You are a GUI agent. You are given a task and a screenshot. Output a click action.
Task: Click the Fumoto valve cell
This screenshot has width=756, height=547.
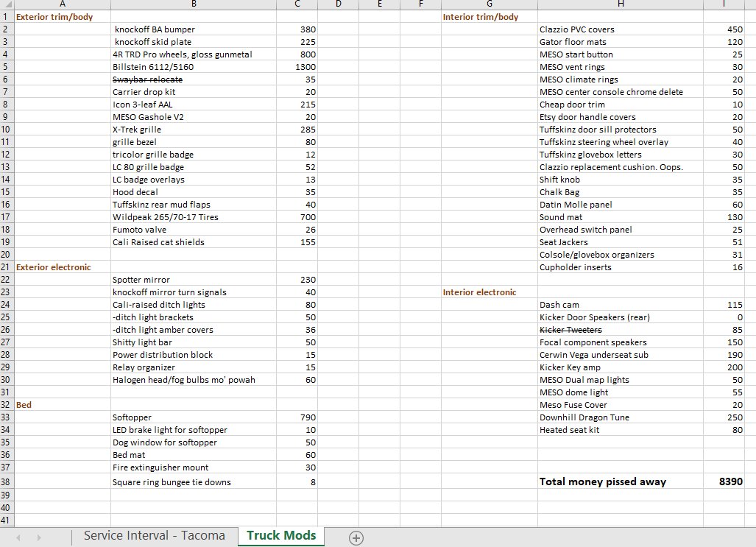click(194, 230)
